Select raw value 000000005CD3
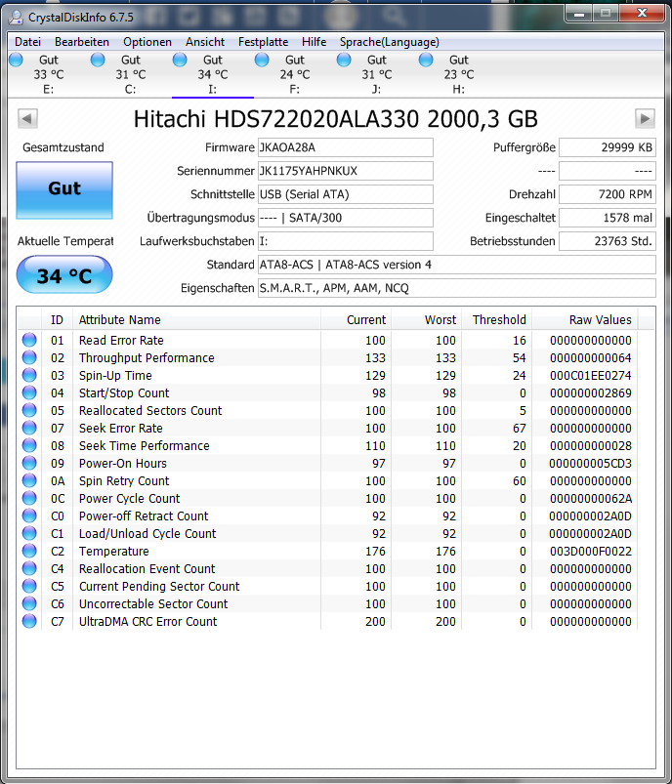The width and height of the screenshot is (672, 784). pyautogui.click(x=590, y=464)
